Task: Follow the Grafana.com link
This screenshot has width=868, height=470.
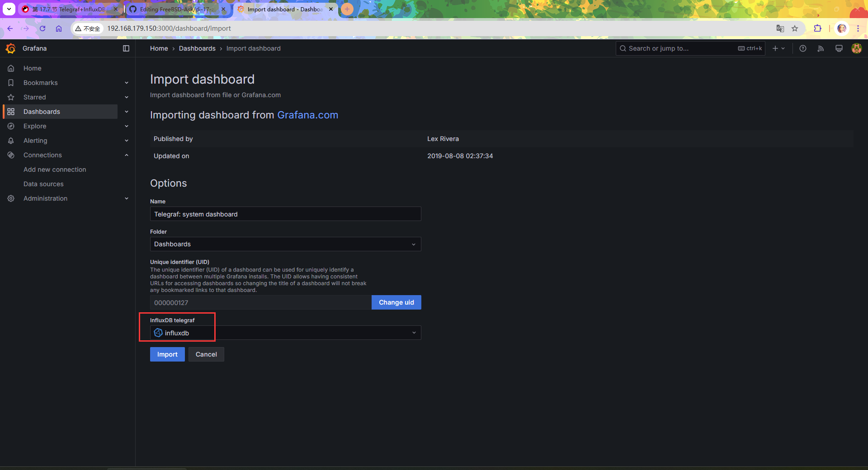Action: pos(307,115)
